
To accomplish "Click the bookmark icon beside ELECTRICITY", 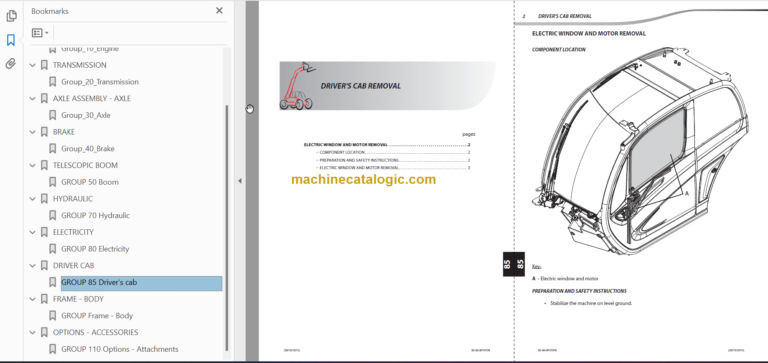I will (x=44, y=232).
